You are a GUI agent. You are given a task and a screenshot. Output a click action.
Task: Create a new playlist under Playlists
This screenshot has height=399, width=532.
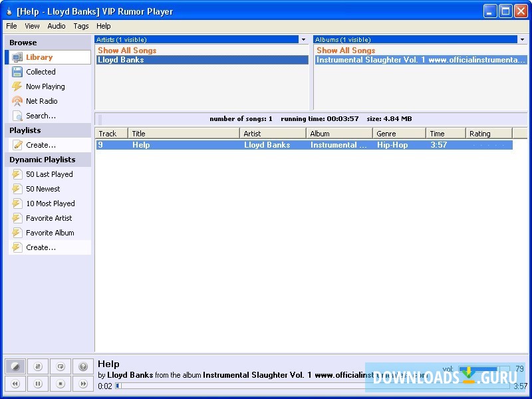point(48,145)
